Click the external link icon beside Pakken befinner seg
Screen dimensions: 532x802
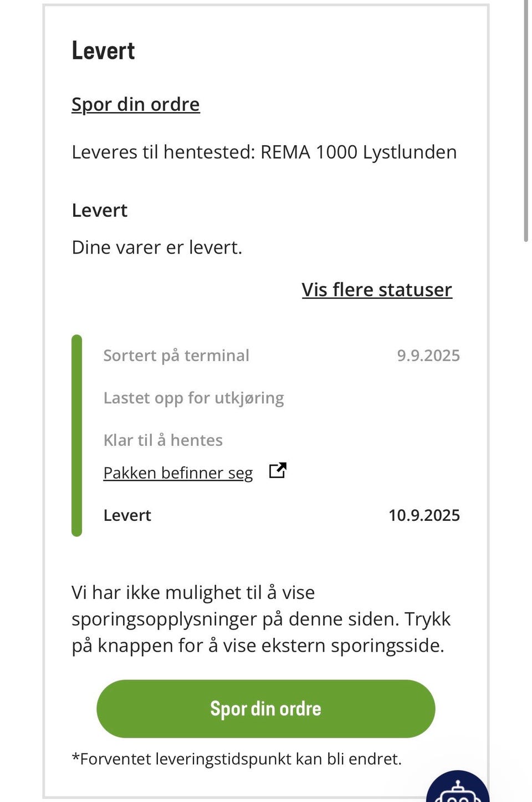pyautogui.click(x=278, y=470)
